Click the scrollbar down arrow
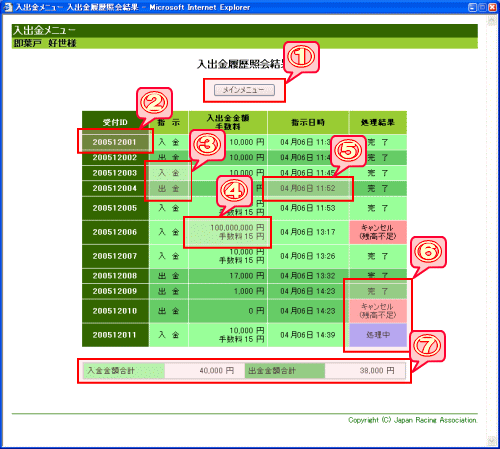The image size is (500, 449). 492,441
